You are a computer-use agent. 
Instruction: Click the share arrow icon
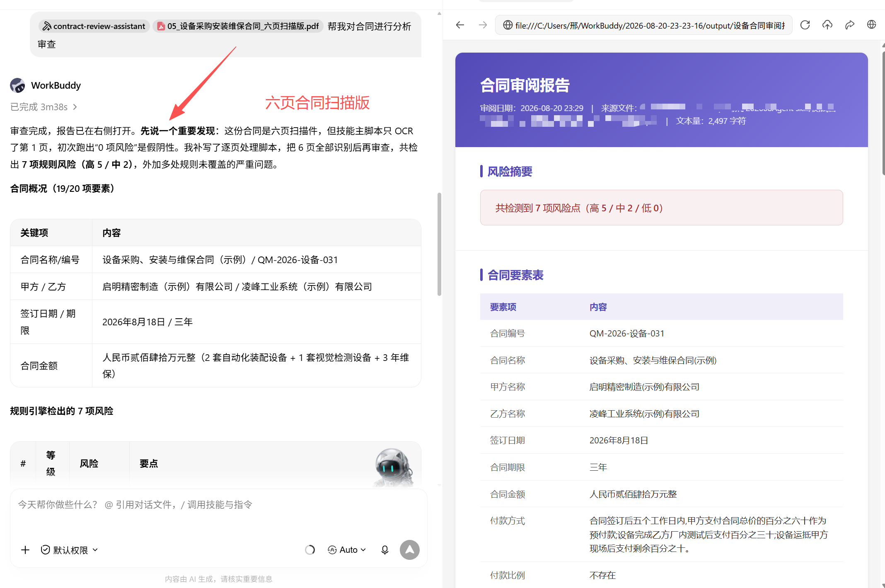point(850,25)
